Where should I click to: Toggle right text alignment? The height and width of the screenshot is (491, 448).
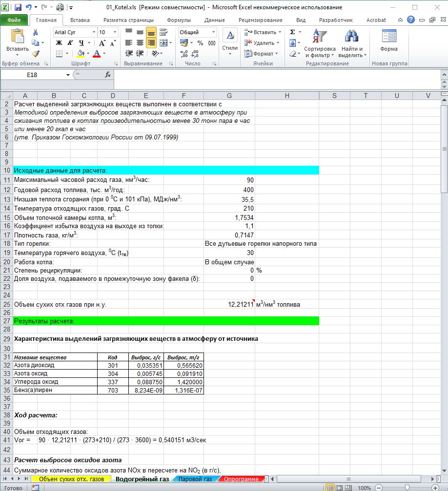tap(151, 42)
